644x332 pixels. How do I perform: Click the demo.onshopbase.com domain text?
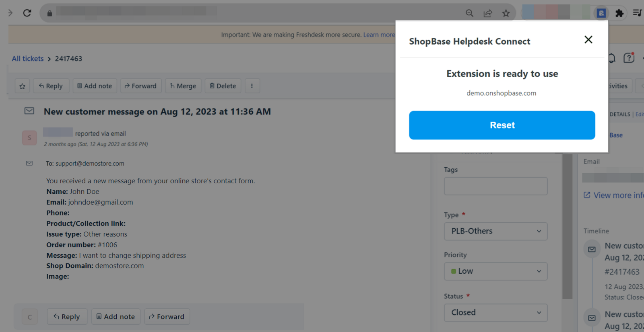(502, 93)
